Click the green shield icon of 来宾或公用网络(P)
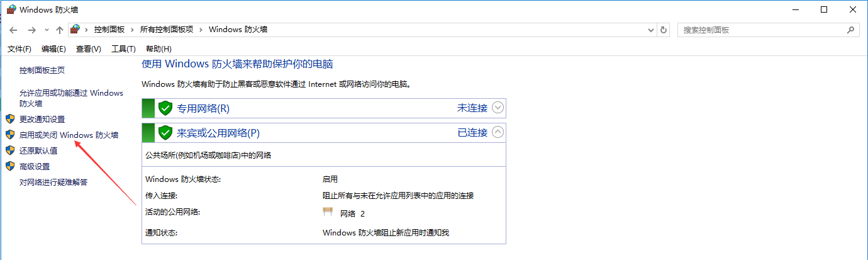 click(165, 133)
